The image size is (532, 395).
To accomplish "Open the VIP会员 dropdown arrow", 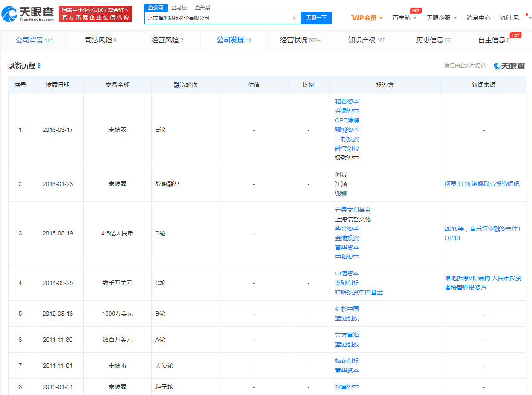I will tap(381, 18).
